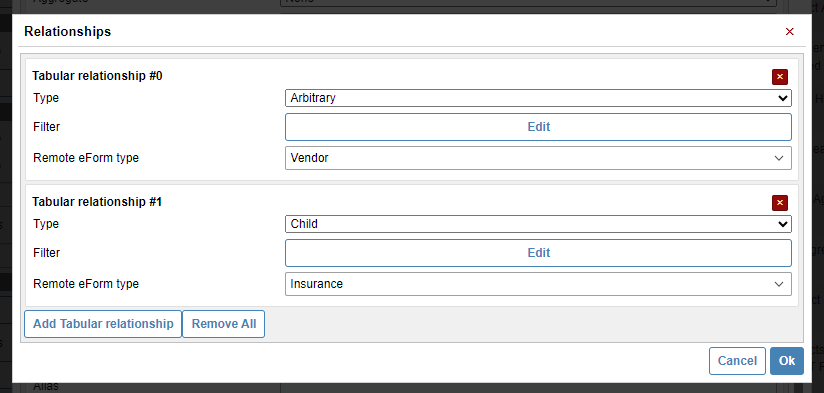Edit the filter for relationship #1
Viewport: 824px width, 393px height.
(x=538, y=253)
